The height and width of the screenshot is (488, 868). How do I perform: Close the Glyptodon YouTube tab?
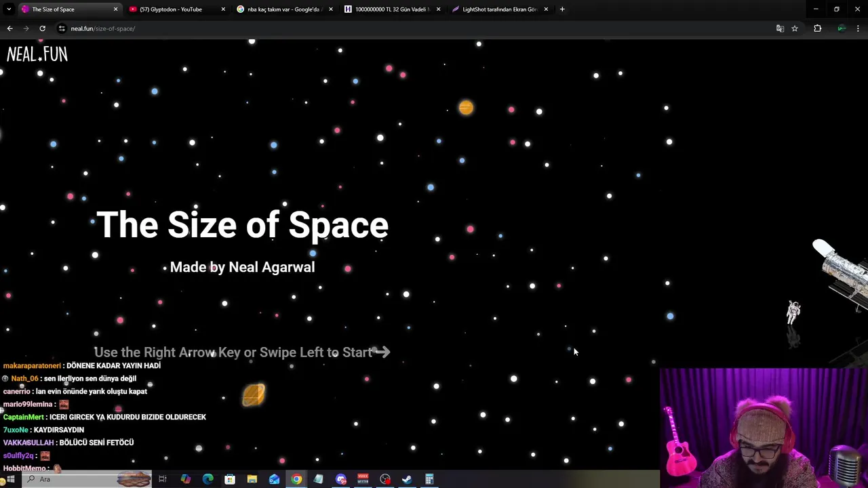[x=223, y=9]
